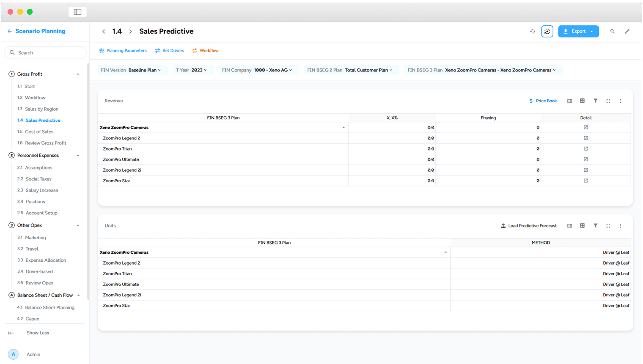Click the Price Book button

[x=543, y=101]
